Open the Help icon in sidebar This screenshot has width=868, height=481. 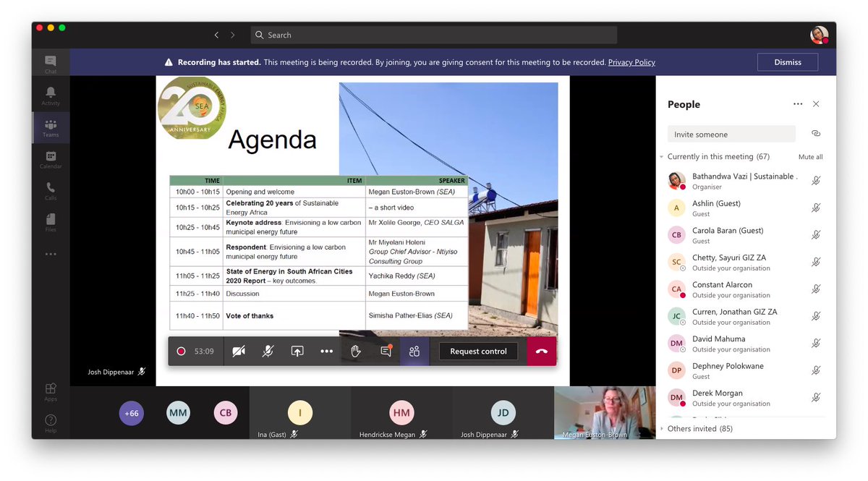click(51, 423)
